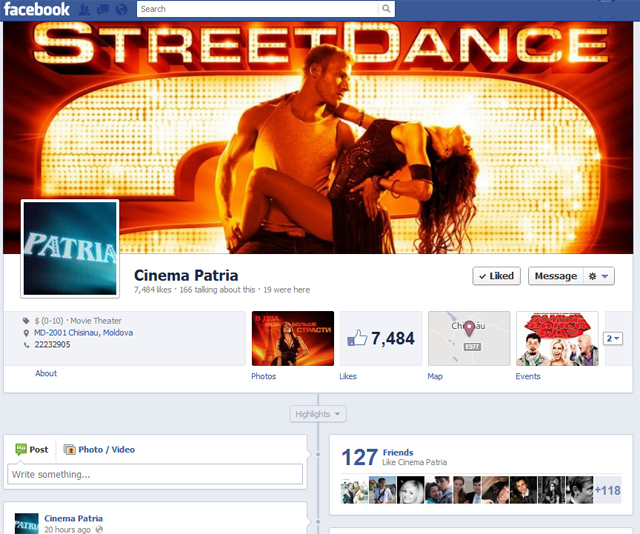Click the phone number 22232905
The image size is (640, 534).
tap(52, 345)
